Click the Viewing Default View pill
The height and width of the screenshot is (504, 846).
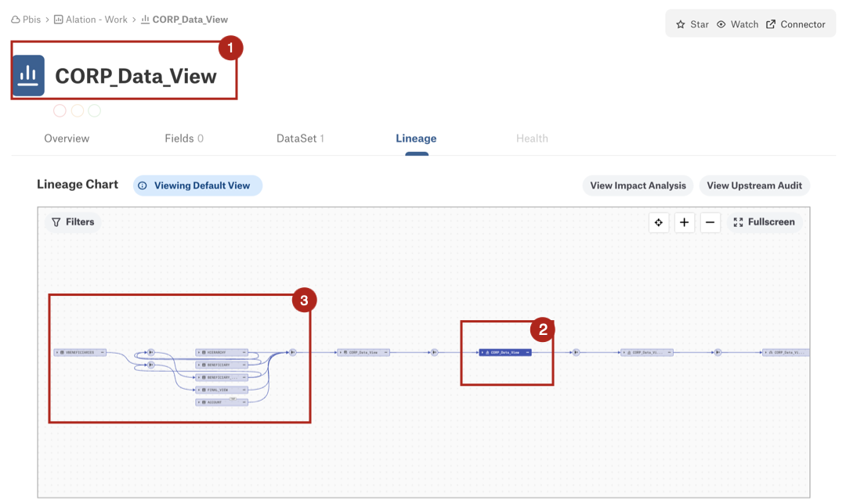point(198,185)
